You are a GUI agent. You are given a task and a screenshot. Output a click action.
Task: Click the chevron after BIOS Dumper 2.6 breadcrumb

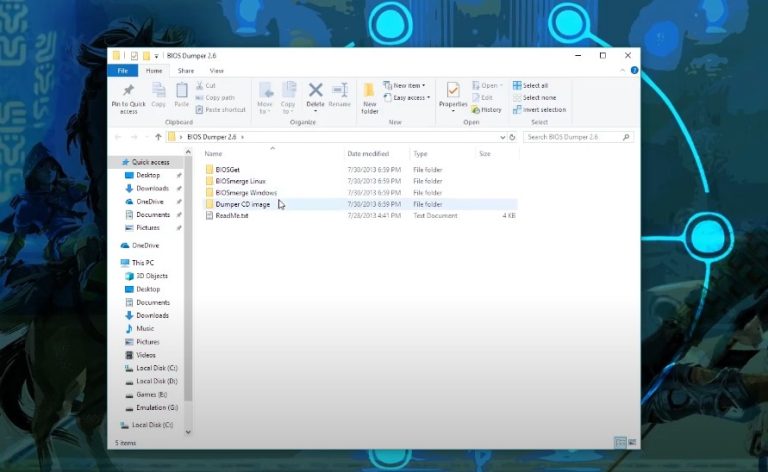pyautogui.click(x=242, y=137)
